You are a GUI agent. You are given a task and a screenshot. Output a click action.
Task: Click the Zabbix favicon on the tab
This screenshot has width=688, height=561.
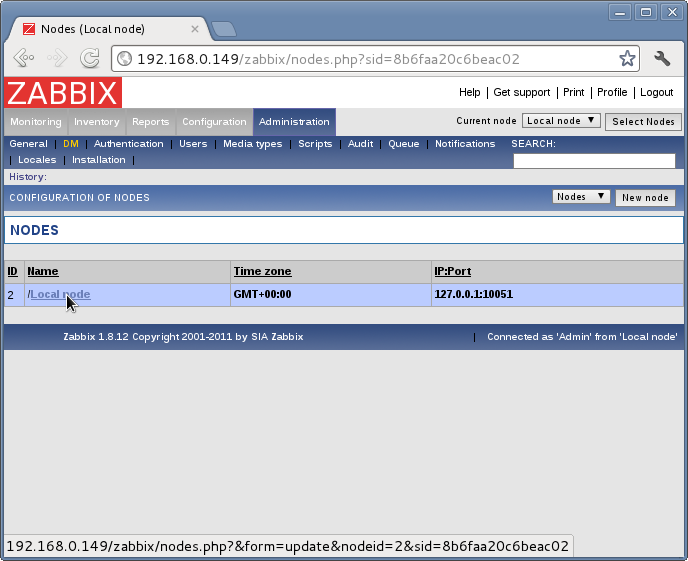click(x=29, y=29)
